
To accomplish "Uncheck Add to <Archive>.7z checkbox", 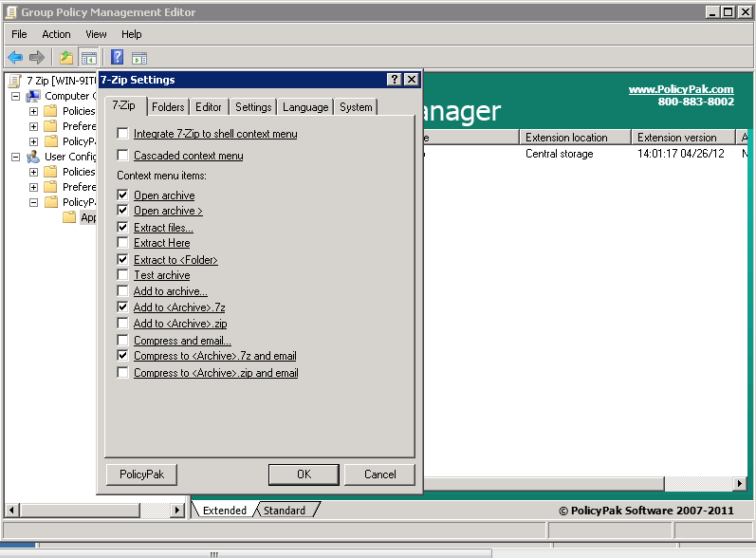I will pos(123,307).
